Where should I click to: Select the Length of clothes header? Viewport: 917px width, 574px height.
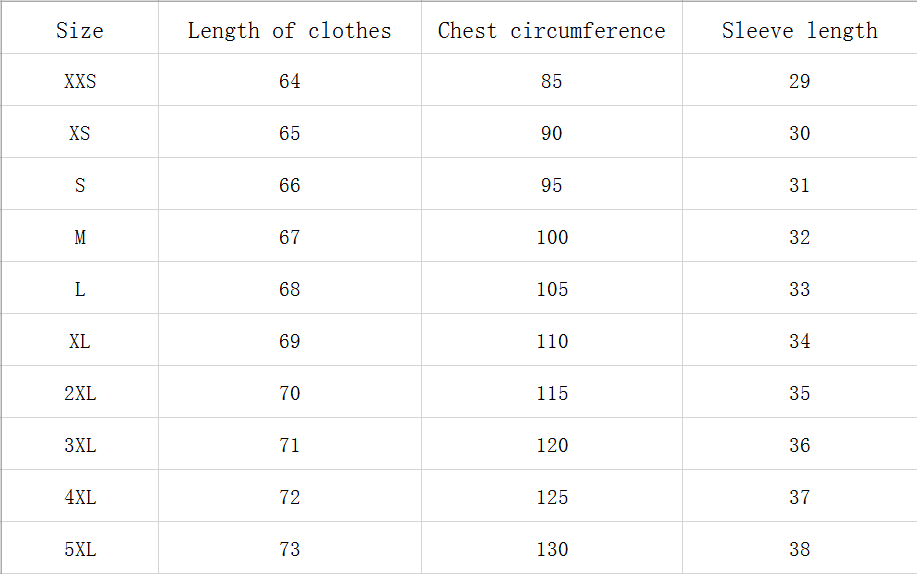click(x=289, y=30)
